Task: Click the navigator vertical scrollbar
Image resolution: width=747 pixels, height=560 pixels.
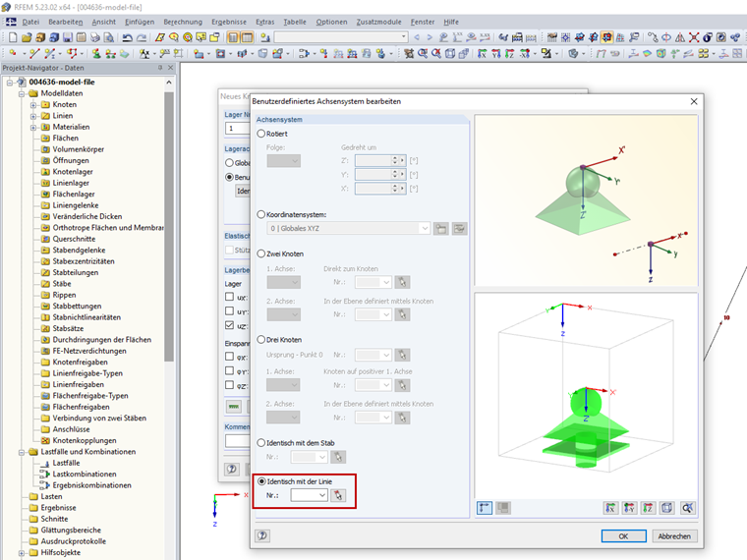Action: [x=169, y=227]
